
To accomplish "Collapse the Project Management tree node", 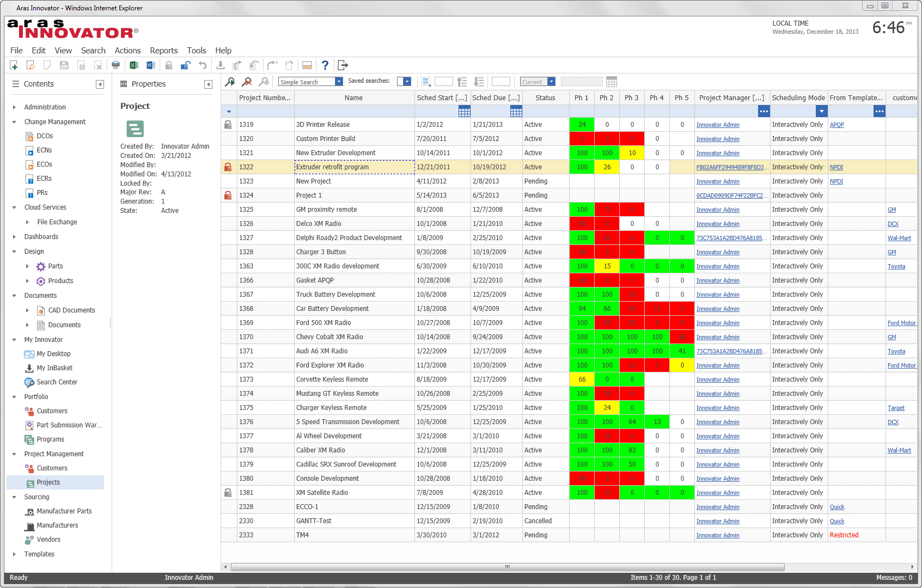I will tap(14, 454).
